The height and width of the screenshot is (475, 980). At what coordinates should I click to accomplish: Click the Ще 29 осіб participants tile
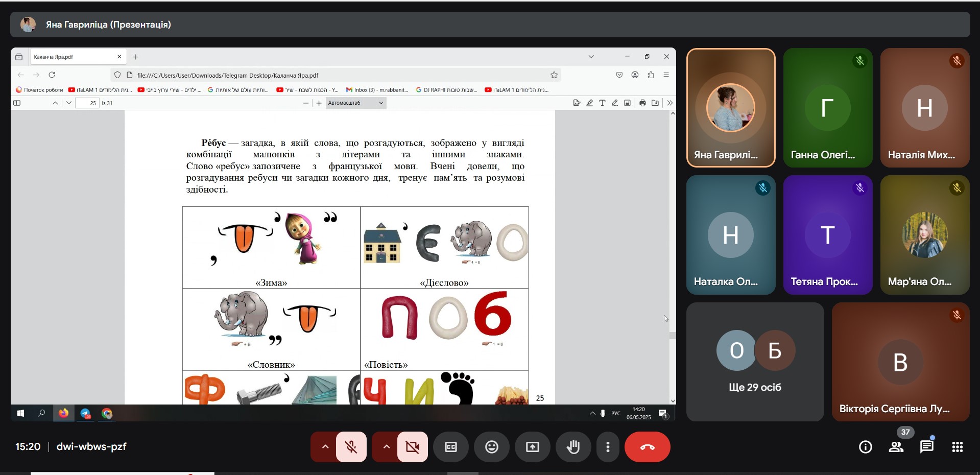tap(755, 362)
